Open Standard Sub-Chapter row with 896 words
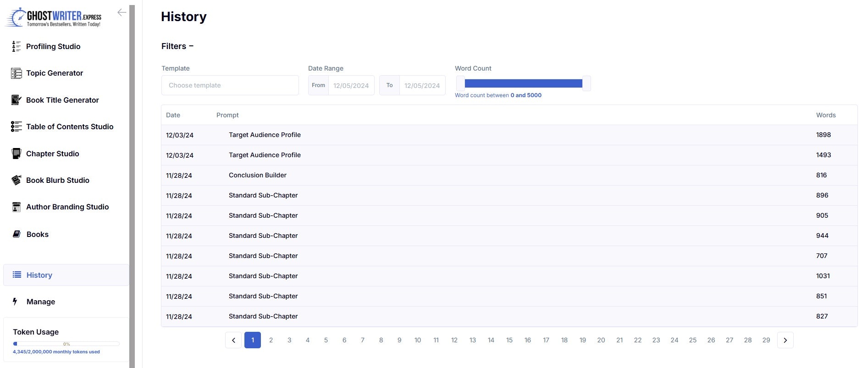Viewport: 868px width, 368px height. [509, 196]
